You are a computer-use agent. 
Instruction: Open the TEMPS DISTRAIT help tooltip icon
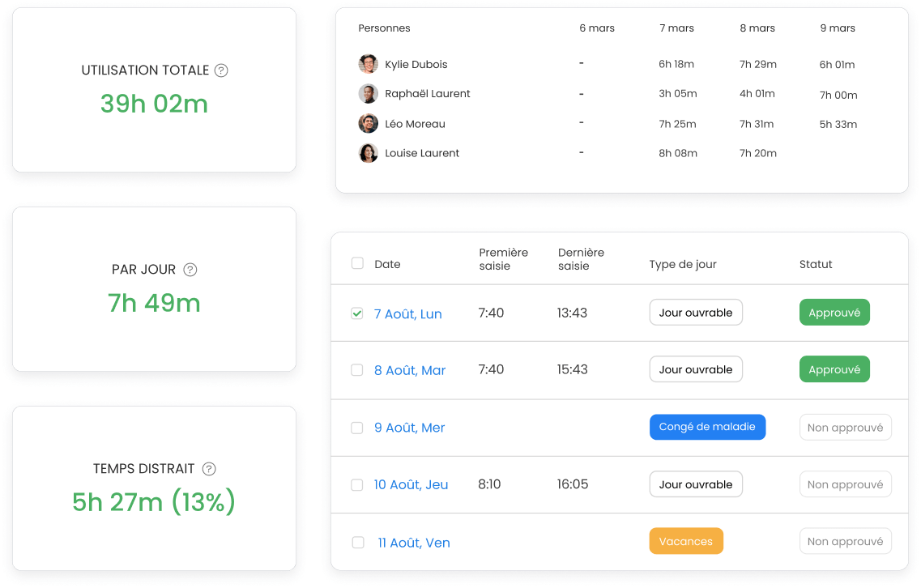point(209,469)
